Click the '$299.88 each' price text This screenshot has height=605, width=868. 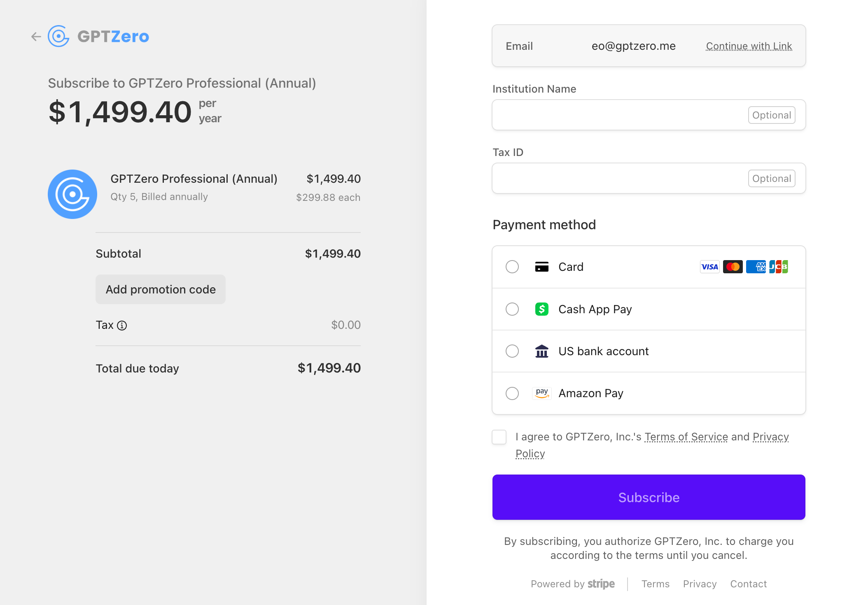pyautogui.click(x=328, y=198)
